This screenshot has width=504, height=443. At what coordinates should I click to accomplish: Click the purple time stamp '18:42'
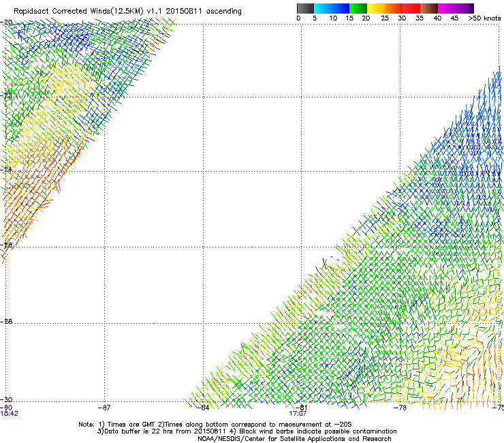[10, 414]
